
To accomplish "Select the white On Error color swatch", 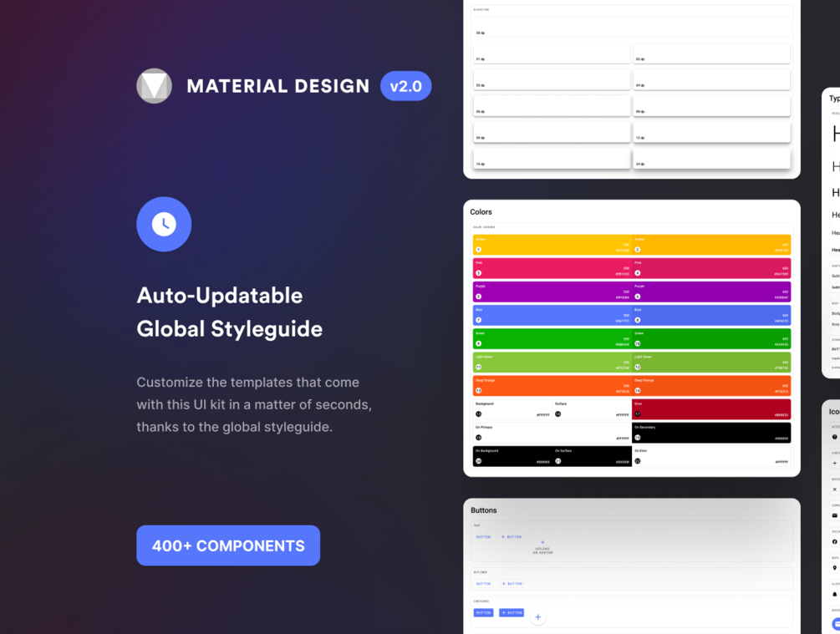I will [x=711, y=457].
